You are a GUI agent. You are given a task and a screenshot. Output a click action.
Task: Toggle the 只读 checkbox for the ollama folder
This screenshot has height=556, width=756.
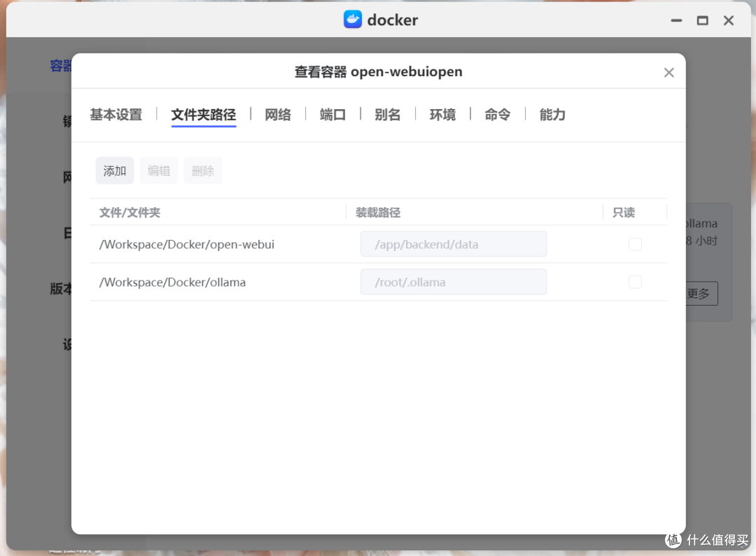tap(635, 282)
